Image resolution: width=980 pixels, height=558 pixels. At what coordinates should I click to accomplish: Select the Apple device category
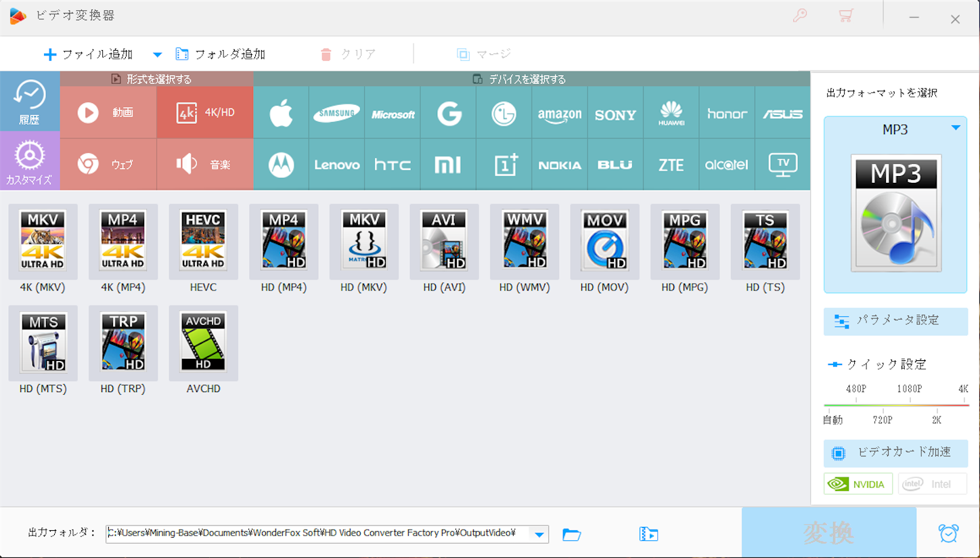pos(281,112)
